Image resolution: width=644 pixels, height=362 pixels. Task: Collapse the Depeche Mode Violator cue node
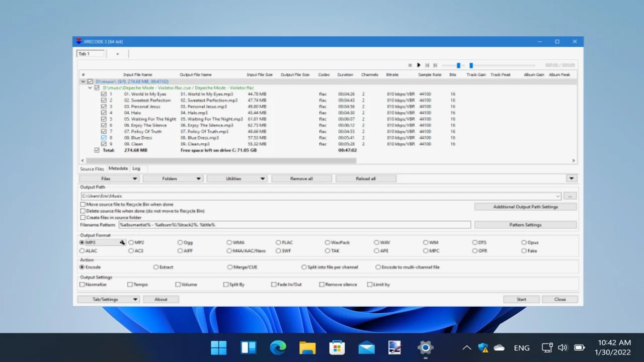tap(90, 87)
